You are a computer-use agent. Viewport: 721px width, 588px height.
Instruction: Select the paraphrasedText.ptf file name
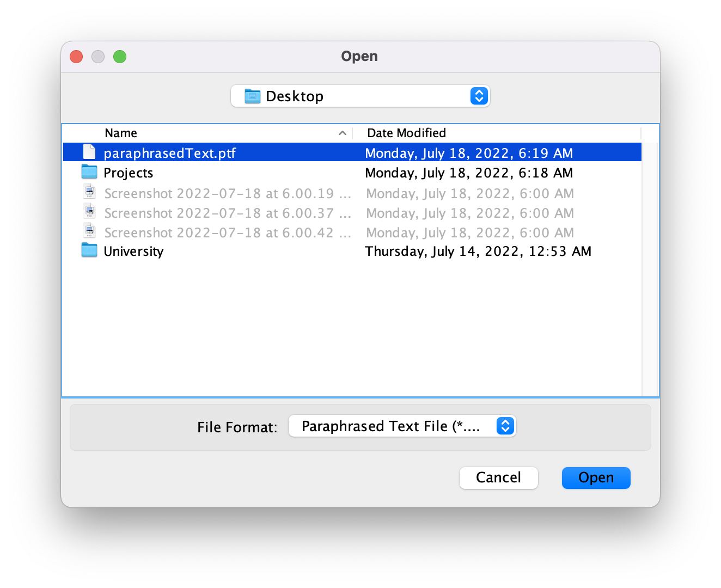tap(169, 153)
